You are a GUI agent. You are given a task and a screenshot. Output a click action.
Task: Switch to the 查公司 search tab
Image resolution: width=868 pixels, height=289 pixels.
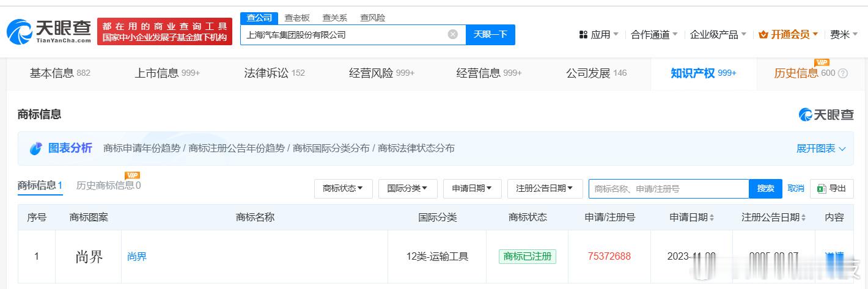tap(259, 18)
